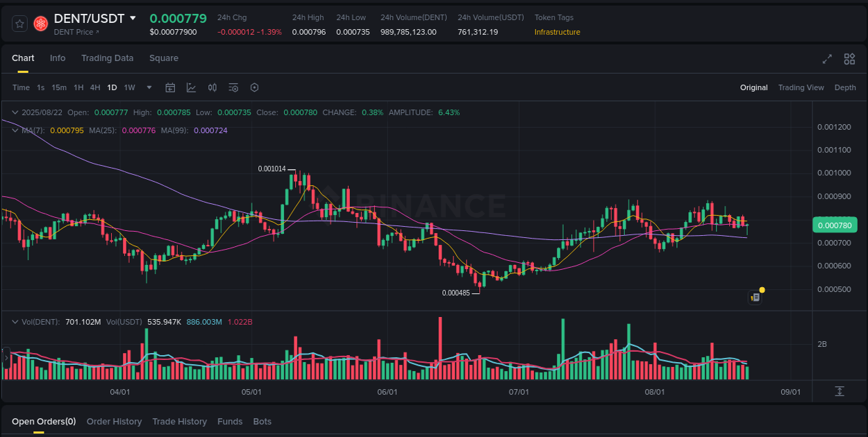This screenshot has height=437, width=868.
Task: Open additional timeframes dropdown arrow
Action: pos(149,87)
